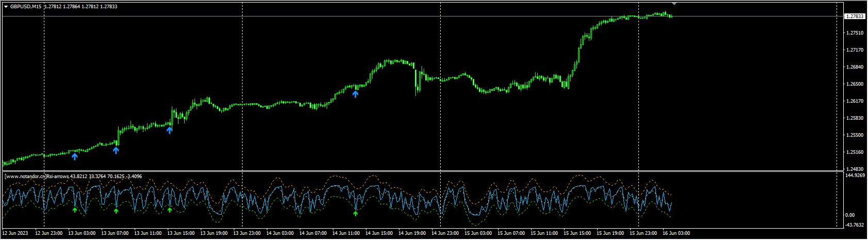Screen dimensions: 868x240
Task: Click price scale level 1.25160
Action: (x=855, y=152)
